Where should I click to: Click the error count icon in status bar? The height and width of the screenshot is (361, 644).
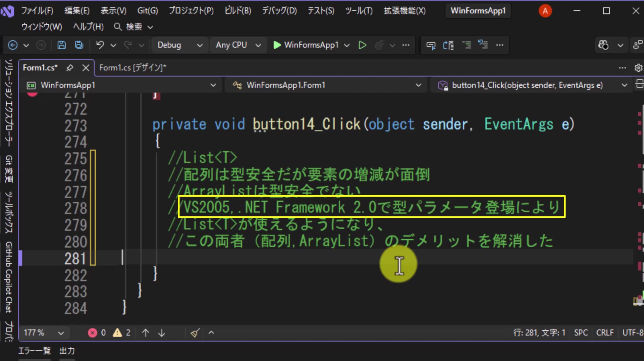(x=93, y=332)
